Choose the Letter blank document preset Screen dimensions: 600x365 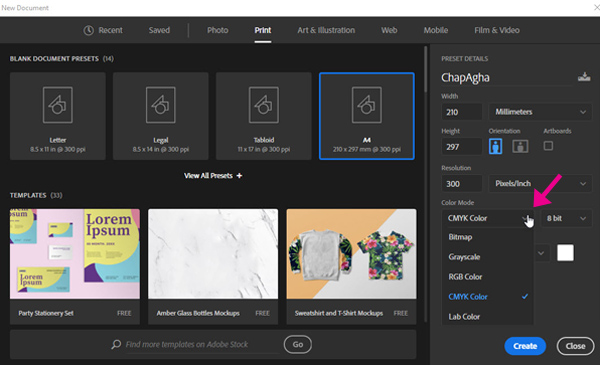(58, 116)
